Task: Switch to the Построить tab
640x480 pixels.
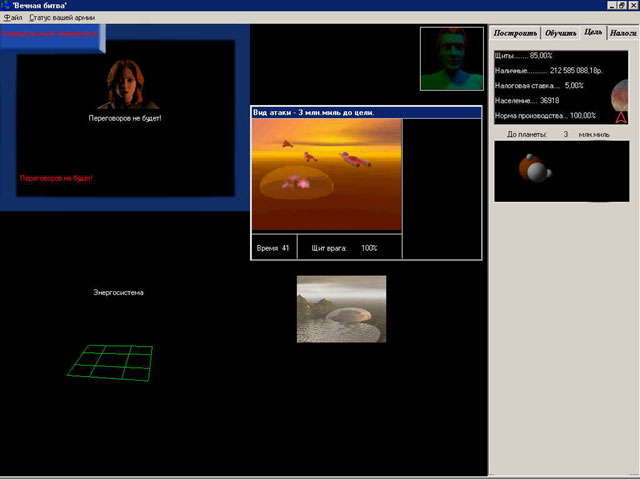Action: pos(516,33)
